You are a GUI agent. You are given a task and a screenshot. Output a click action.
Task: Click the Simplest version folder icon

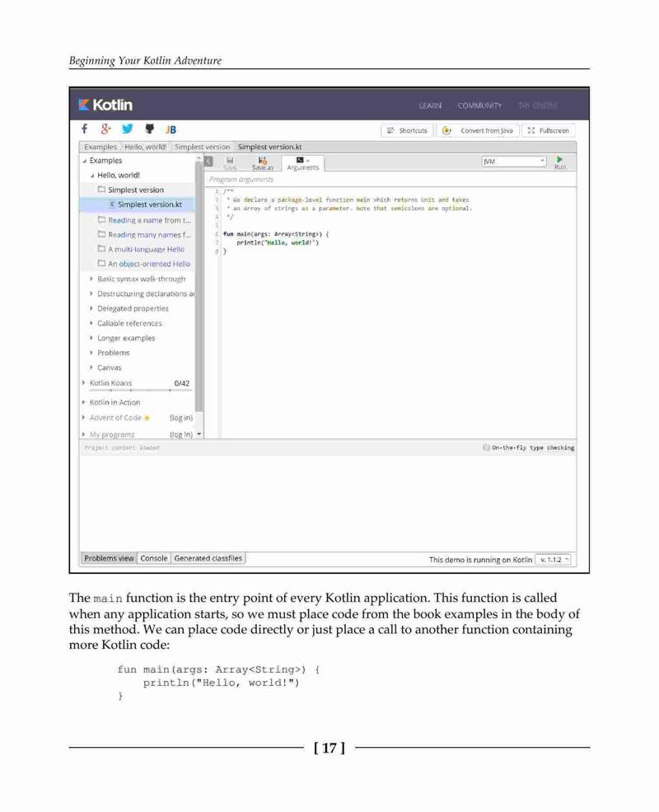[101, 190]
